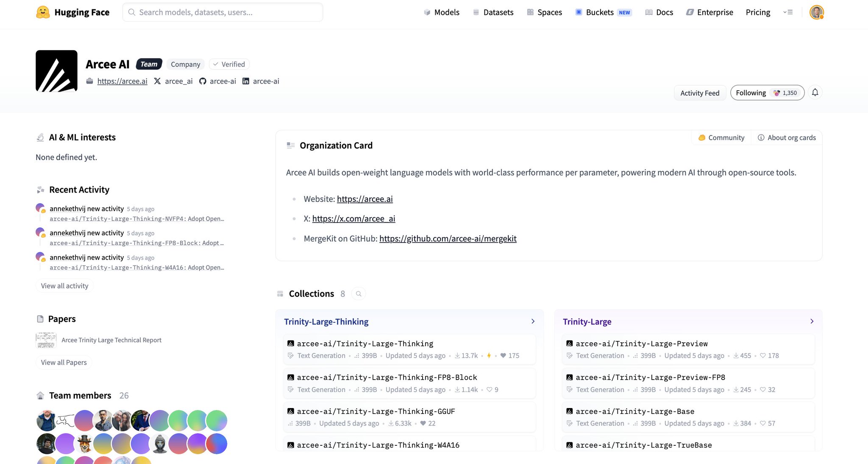Click the Activity Feed button

pos(700,93)
